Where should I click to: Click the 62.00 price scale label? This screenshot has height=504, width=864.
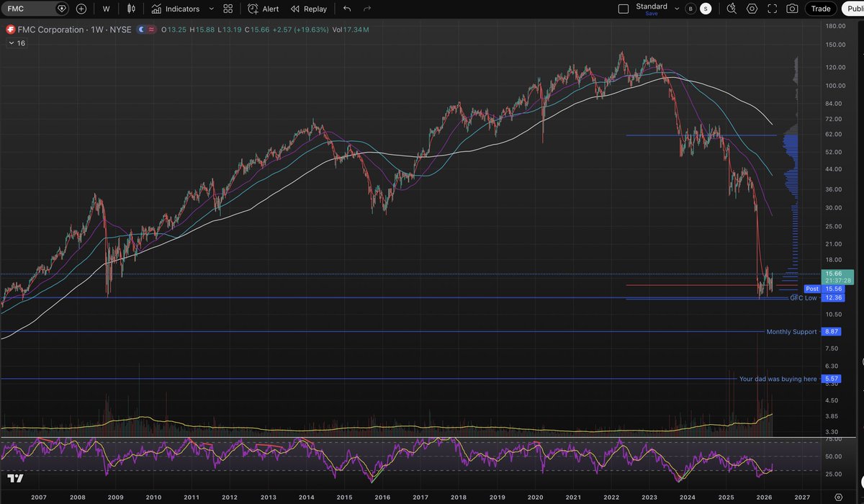coord(834,135)
